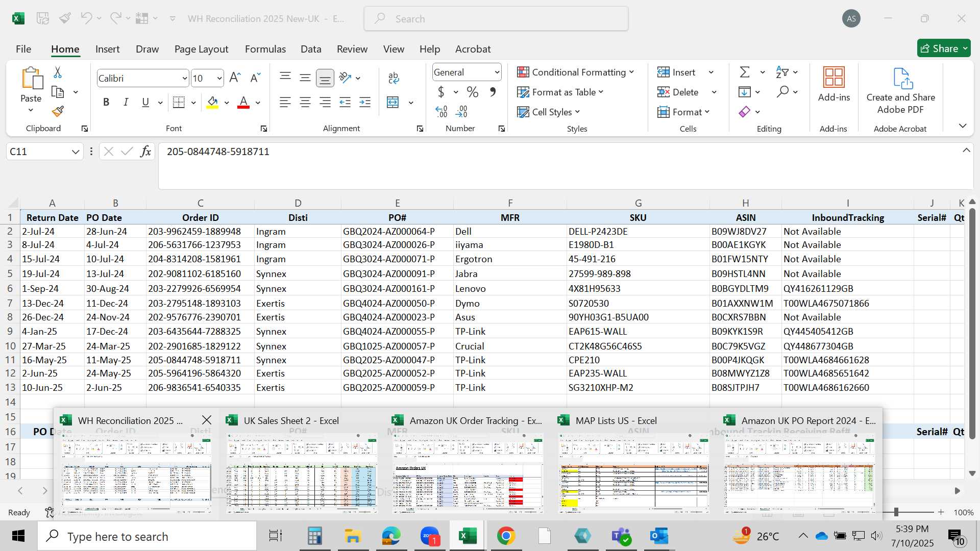
Task: Click Increase Decimal icon
Action: coord(442,111)
